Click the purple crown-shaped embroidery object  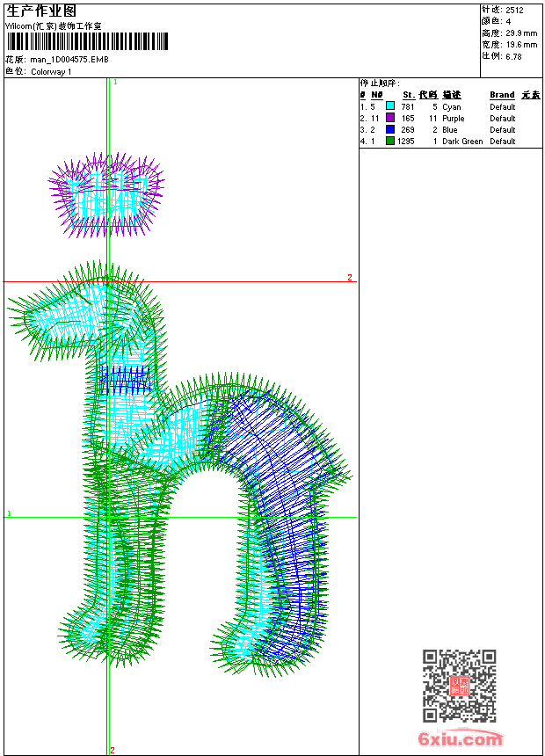tap(106, 195)
